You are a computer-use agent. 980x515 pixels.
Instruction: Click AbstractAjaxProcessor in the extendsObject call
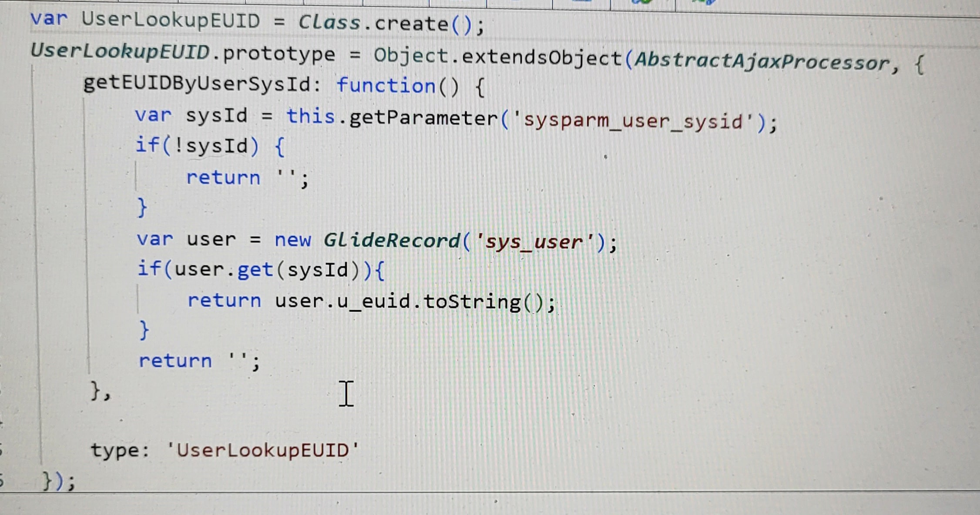pos(762,61)
